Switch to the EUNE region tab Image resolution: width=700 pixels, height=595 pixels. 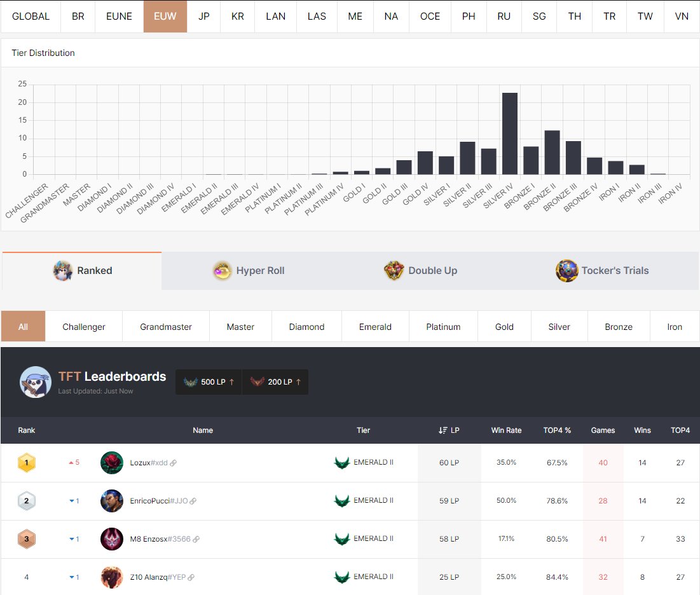tap(119, 17)
